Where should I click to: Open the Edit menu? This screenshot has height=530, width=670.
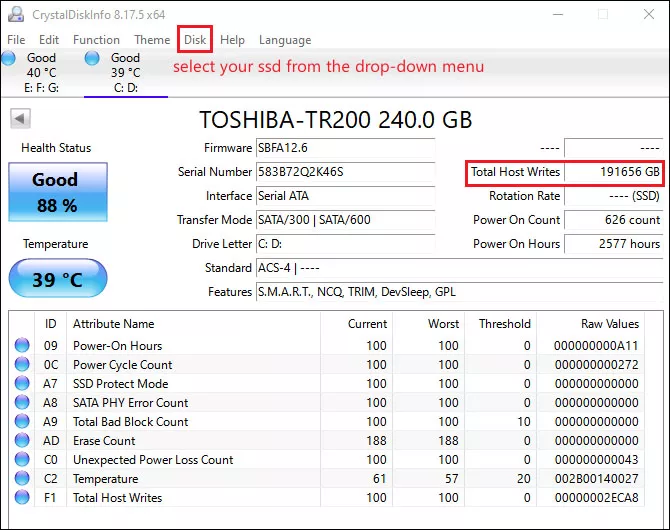coord(49,40)
